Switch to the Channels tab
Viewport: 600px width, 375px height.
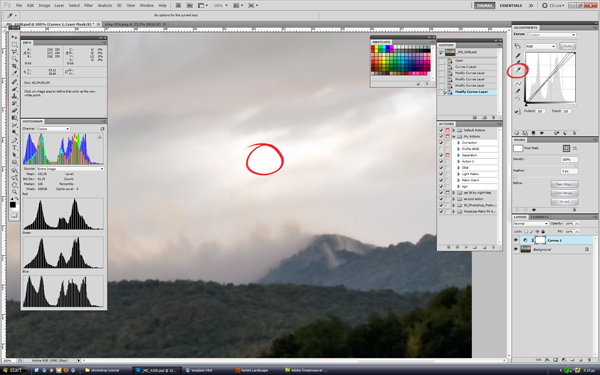pyautogui.click(x=539, y=217)
